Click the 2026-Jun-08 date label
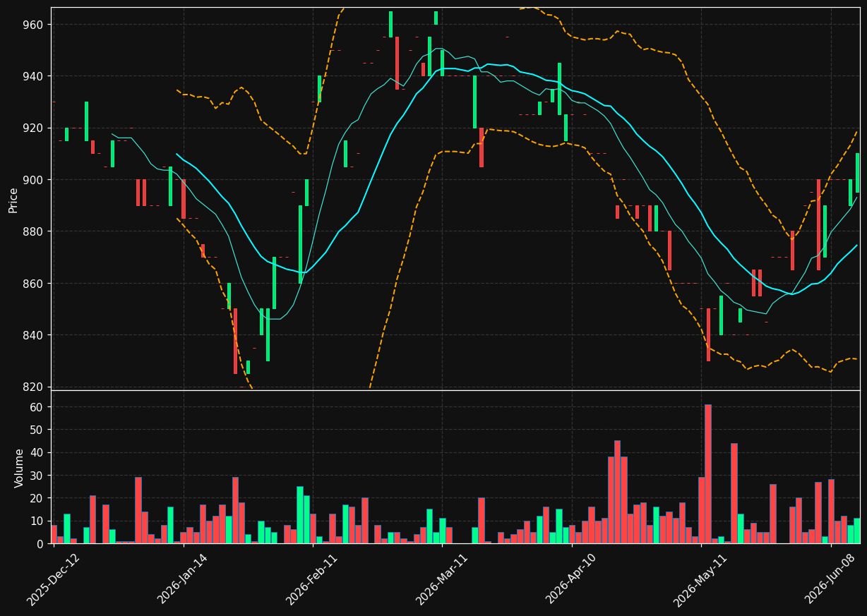This screenshot has height=616, width=867. [x=830, y=579]
